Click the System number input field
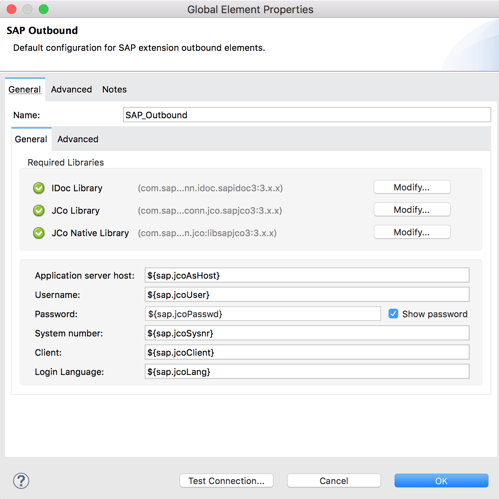 click(307, 333)
